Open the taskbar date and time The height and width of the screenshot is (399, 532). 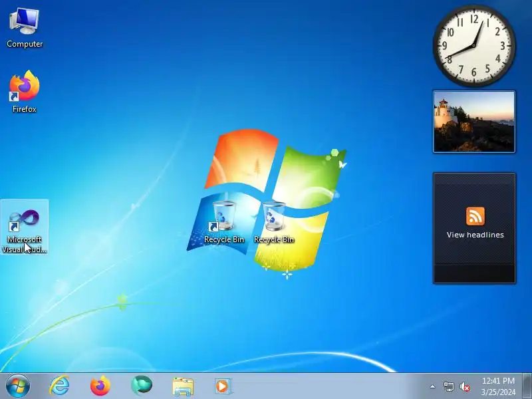pos(498,386)
